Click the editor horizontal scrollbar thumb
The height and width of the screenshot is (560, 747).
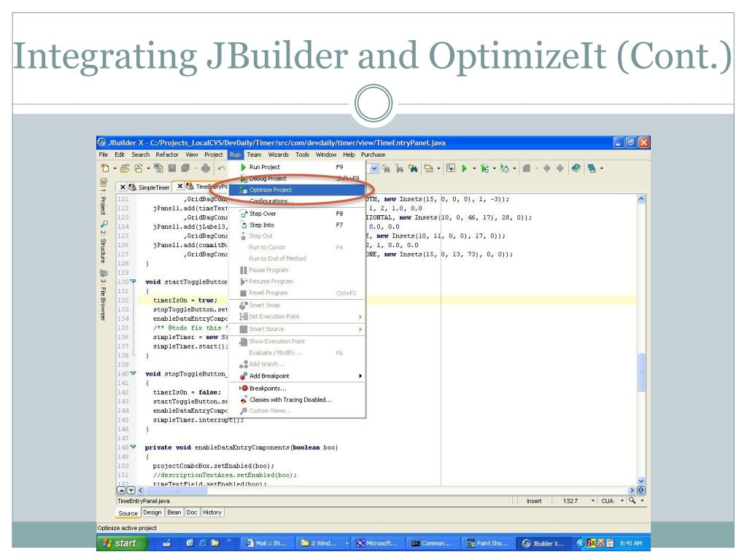click(177, 490)
